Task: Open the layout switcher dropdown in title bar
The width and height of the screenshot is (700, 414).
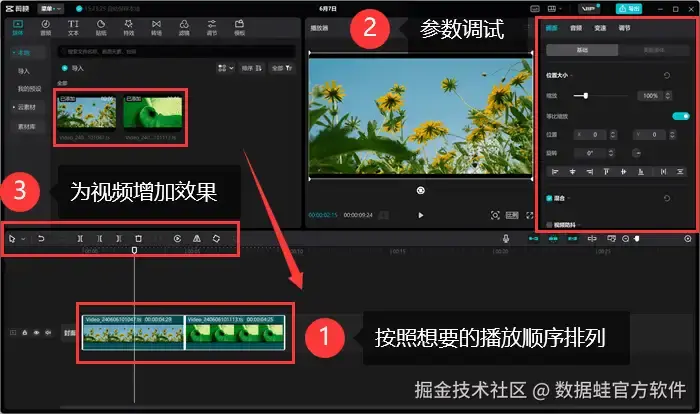Action: click(554, 8)
